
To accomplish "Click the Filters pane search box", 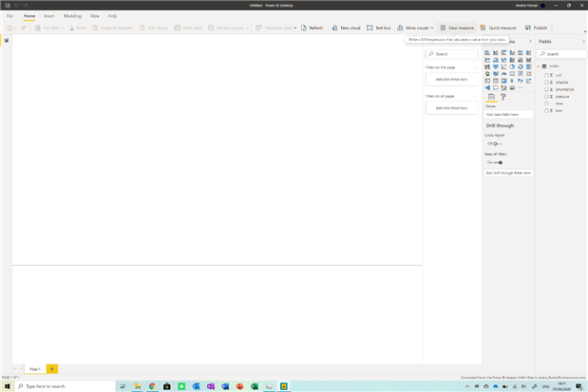I will (452, 54).
